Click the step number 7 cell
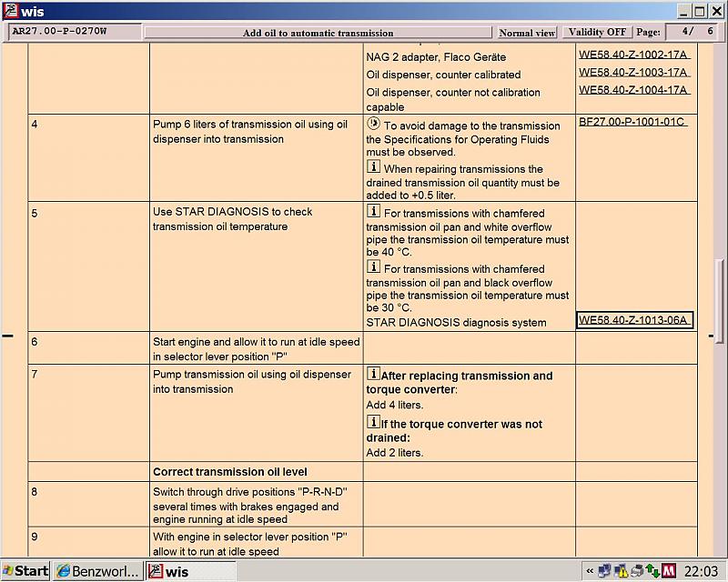728x582 pixels. coord(88,413)
